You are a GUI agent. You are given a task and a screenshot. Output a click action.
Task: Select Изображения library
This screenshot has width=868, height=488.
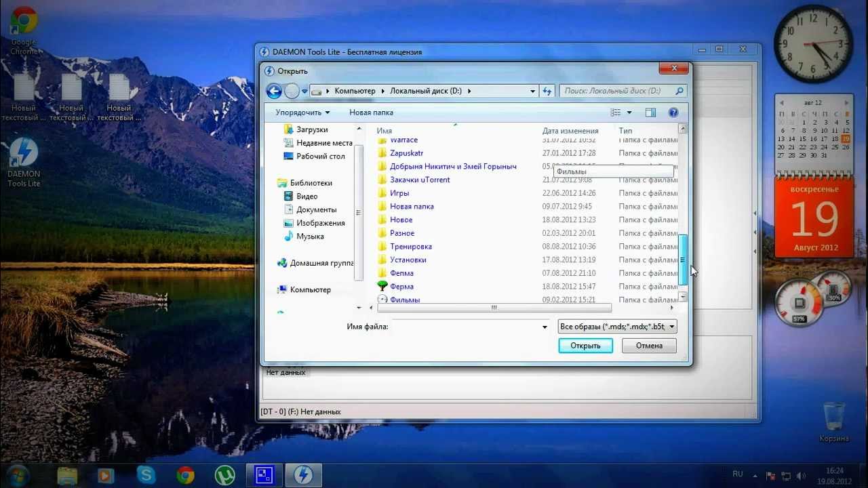point(313,223)
